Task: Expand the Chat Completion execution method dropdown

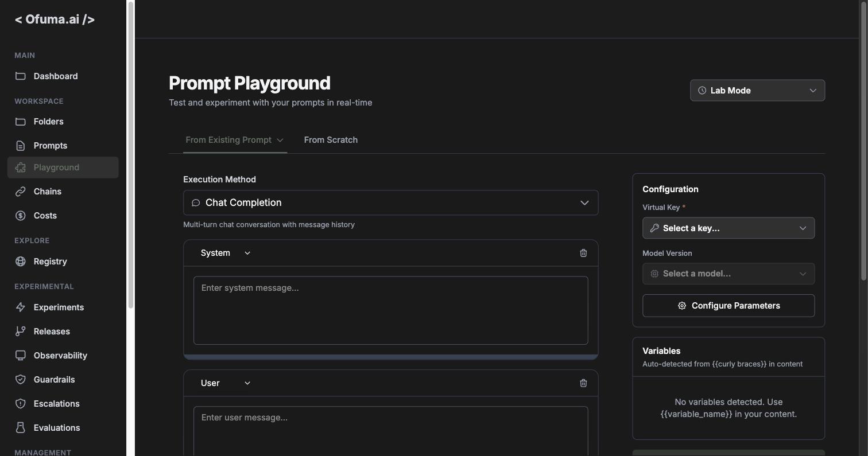Action: (x=390, y=203)
